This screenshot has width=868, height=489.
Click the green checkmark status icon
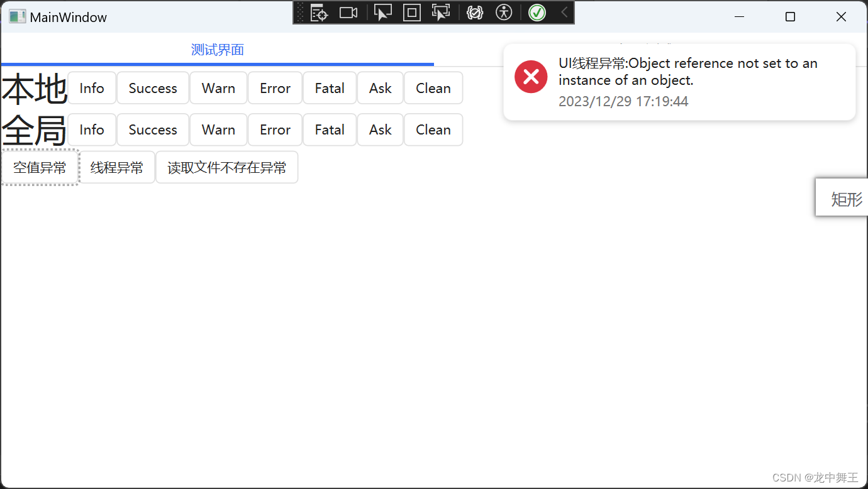[537, 13]
